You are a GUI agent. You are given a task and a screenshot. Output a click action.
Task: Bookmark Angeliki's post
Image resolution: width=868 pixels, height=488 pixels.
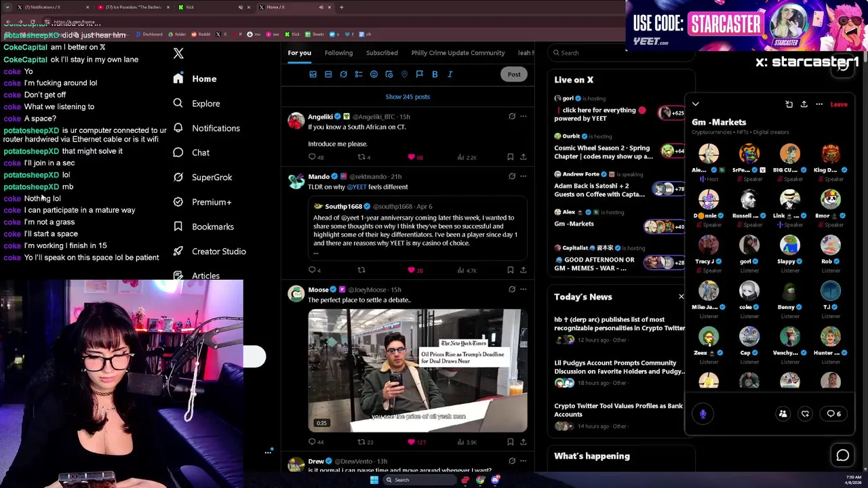click(510, 157)
